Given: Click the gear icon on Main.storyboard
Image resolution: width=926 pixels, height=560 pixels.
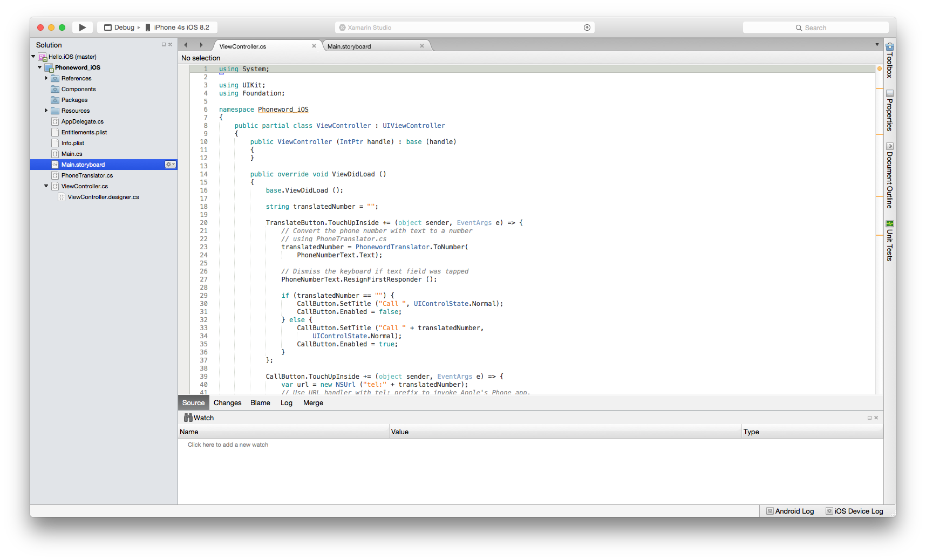Looking at the screenshot, I should (x=170, y=165).
